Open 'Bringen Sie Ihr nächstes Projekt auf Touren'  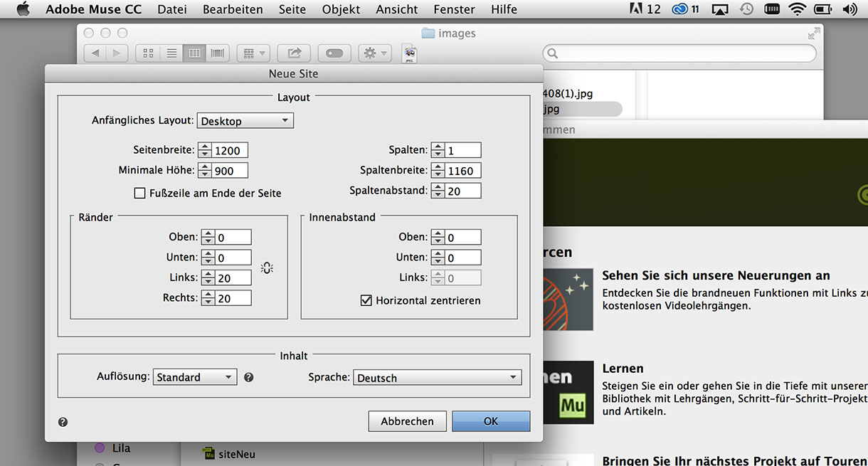pyautogui.click(x=735, y=461)
